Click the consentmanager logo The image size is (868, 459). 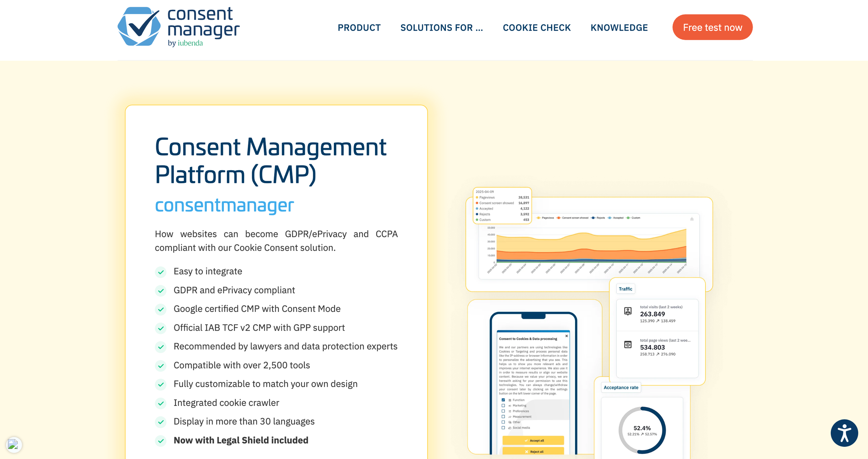point(178,27)
